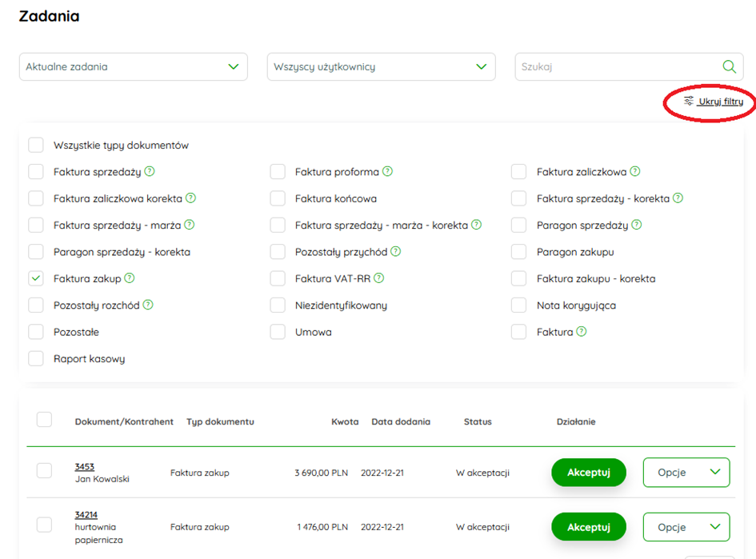Check the Faktura zakupu - korekta checkbox

point(518,278)
